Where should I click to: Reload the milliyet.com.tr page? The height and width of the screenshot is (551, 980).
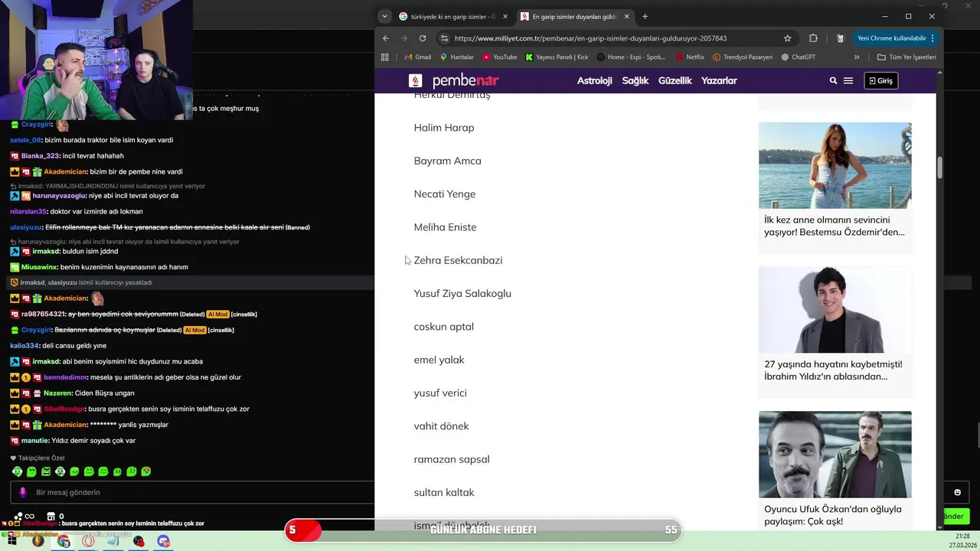[x=422, y=38]
